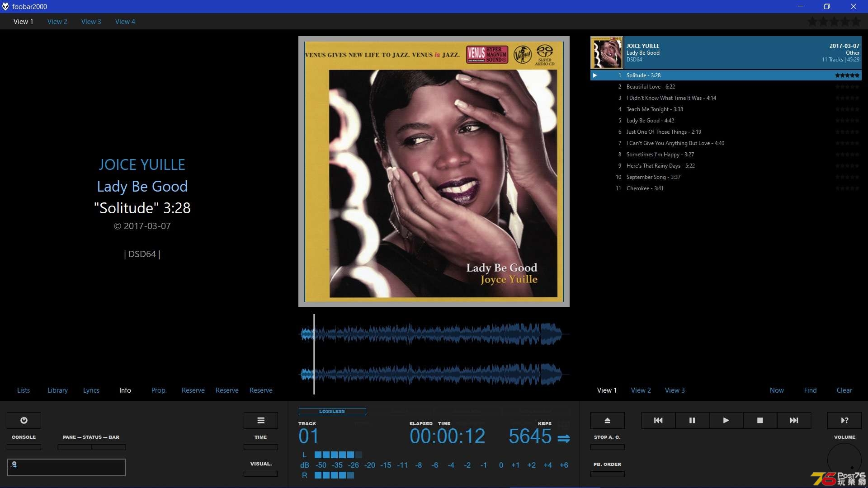Select track 4 Teach Me Tonight
Image resolution: width=868 pixels, height=488 pixels.
point(726,109)
